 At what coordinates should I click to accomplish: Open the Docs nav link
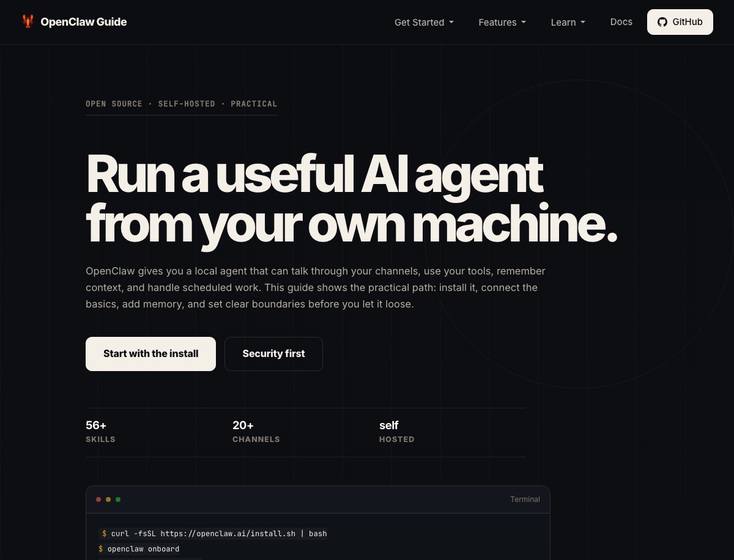[621, 22]
